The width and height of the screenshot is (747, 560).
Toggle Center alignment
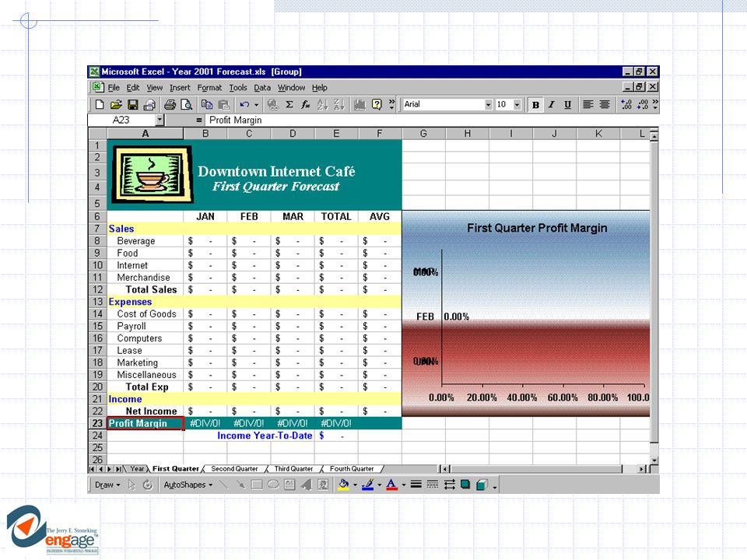[605, 105]
